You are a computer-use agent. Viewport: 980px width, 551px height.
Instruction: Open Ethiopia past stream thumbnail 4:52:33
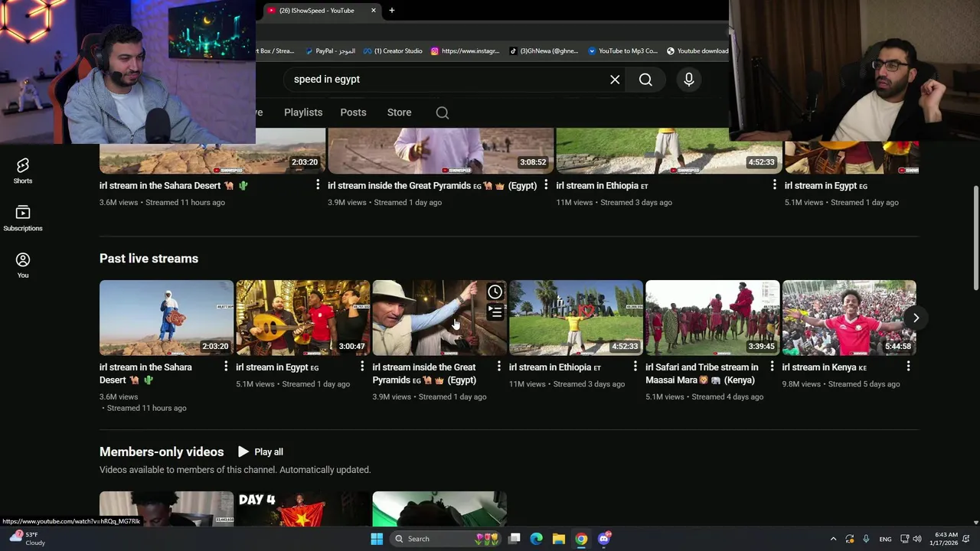576,318
